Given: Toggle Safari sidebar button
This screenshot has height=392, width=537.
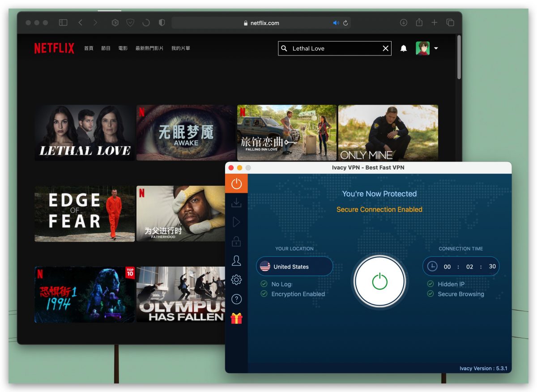Looking at the screenshot, I should 63,22.
